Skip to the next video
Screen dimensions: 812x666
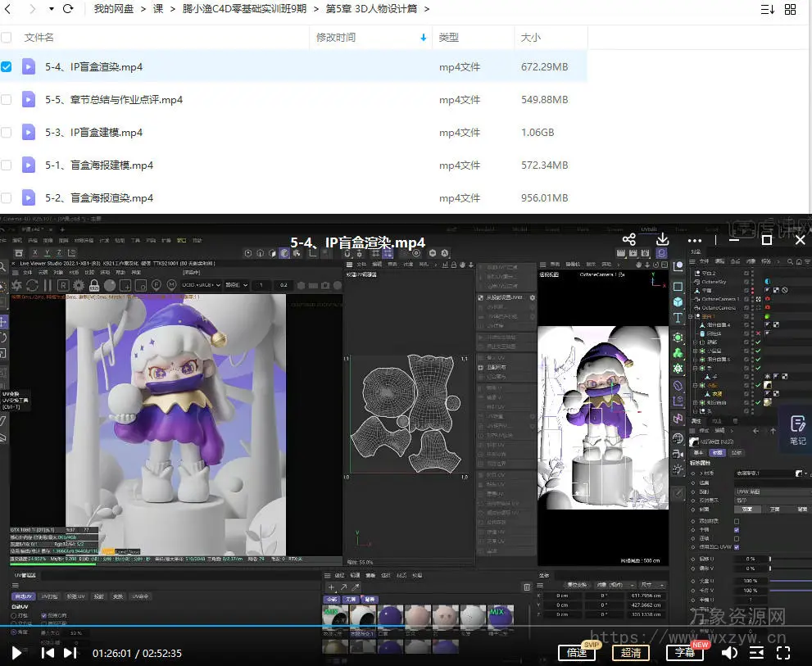(70, 653)
